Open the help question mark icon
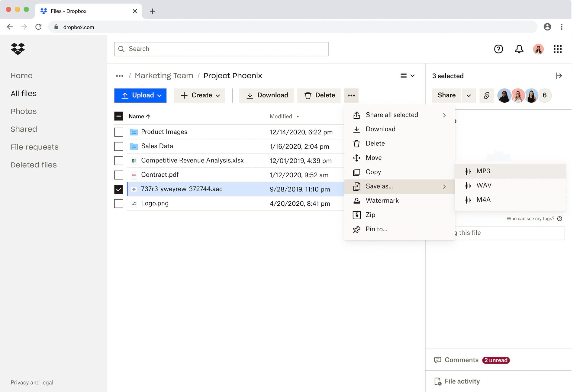580x392 pixels. click(498, 49)
